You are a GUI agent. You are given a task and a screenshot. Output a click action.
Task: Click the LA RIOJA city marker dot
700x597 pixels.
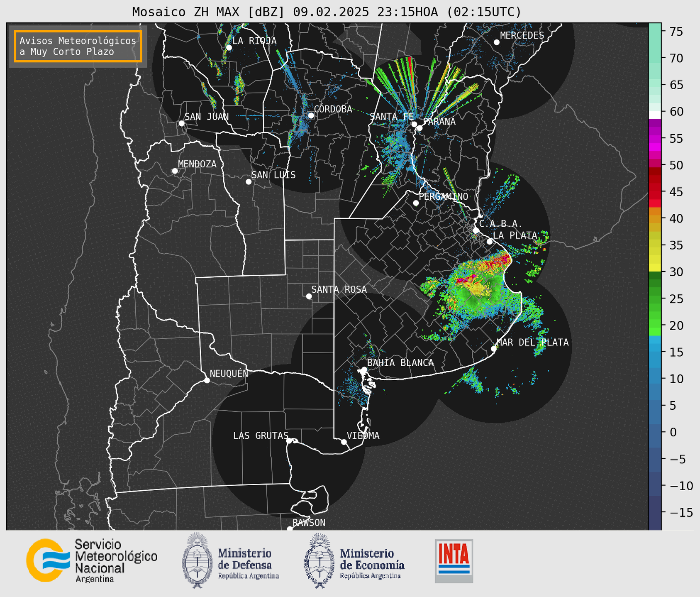229,48
